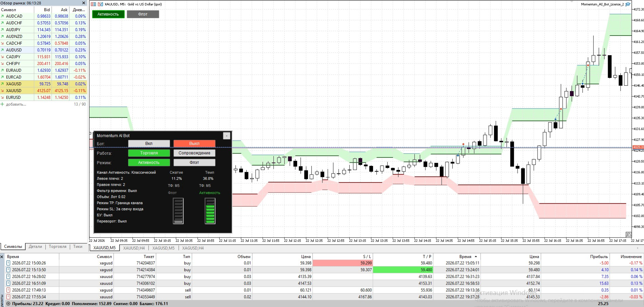Click the one-click trading panel icon on chart

coord(100,4)
